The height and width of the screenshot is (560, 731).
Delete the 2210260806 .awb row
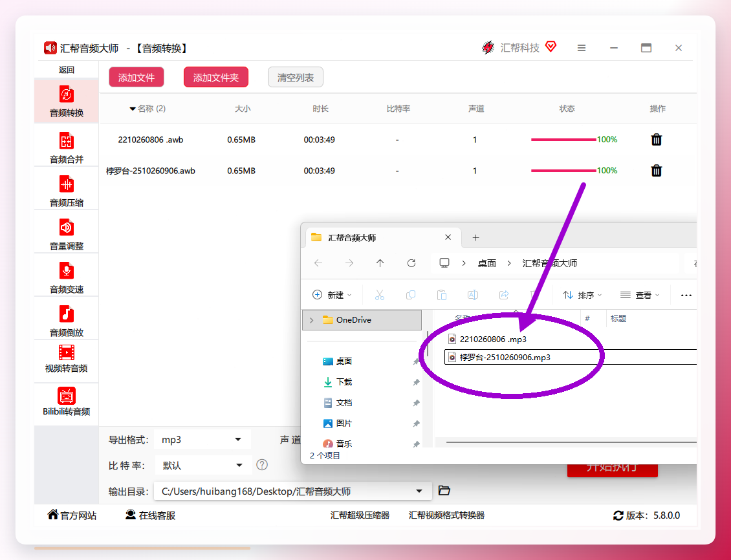pyautogui.click(x=657, y=139)
